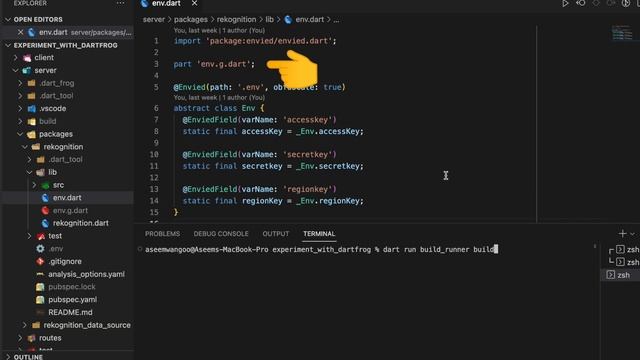Expand the routes folder

20,338
